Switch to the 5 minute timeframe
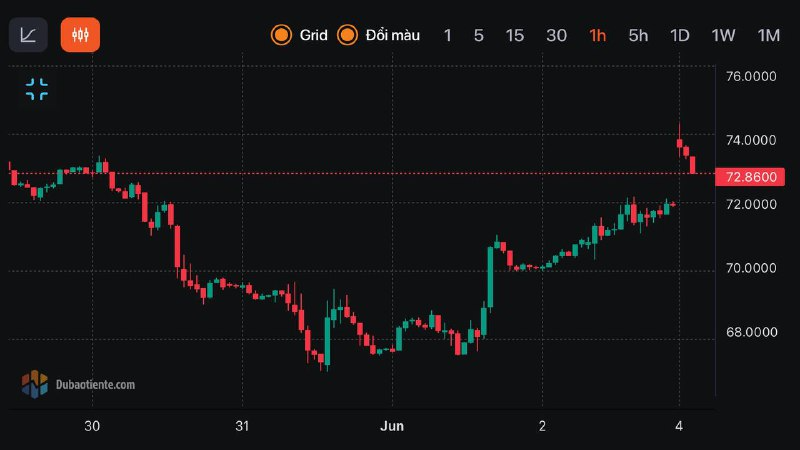 point(479,35)
